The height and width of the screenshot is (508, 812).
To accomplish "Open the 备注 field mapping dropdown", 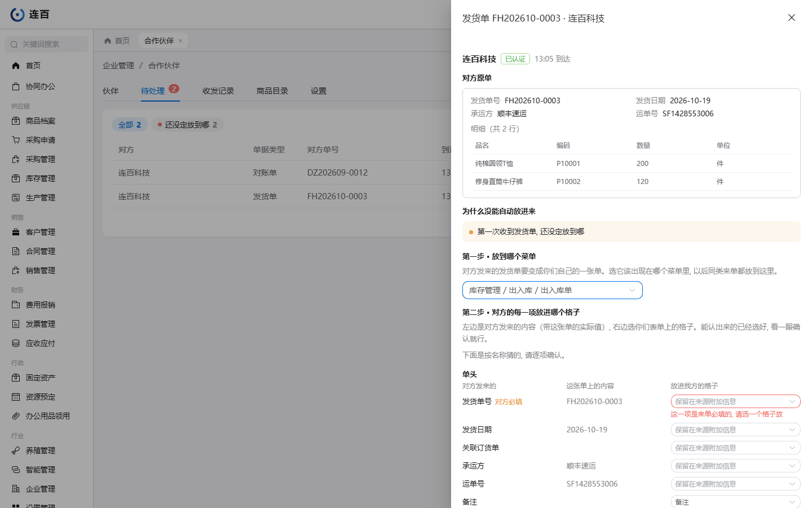I will (x=736, y=502).
